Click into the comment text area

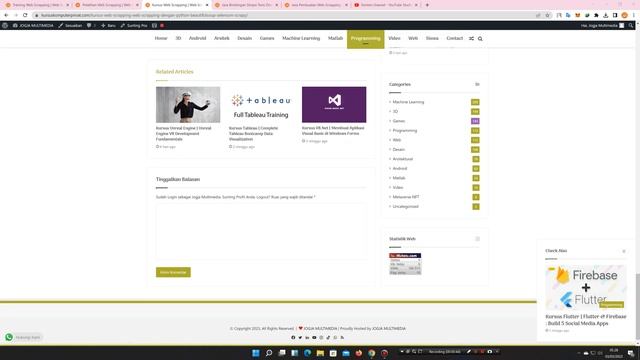(x=261, y=231)
